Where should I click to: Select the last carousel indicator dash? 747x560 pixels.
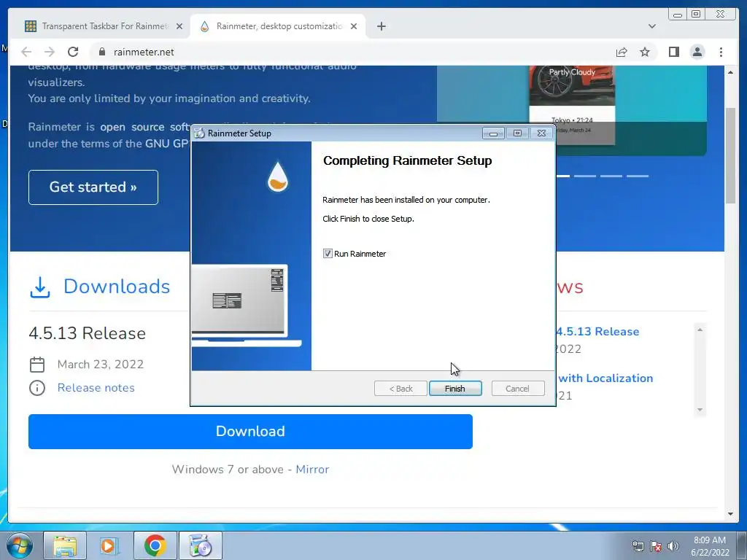[x=638, y=176]
